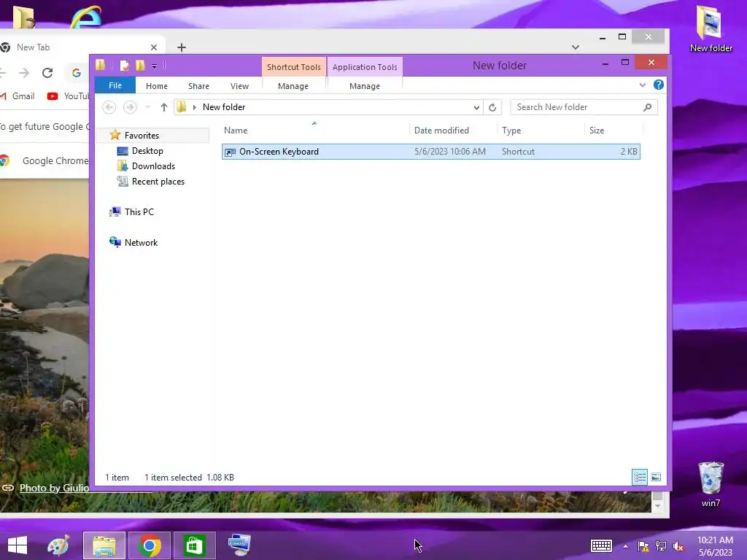This screenshot has height=560, width=747.
Task: Open the Share ribbon tab
Action: point(198,86)
